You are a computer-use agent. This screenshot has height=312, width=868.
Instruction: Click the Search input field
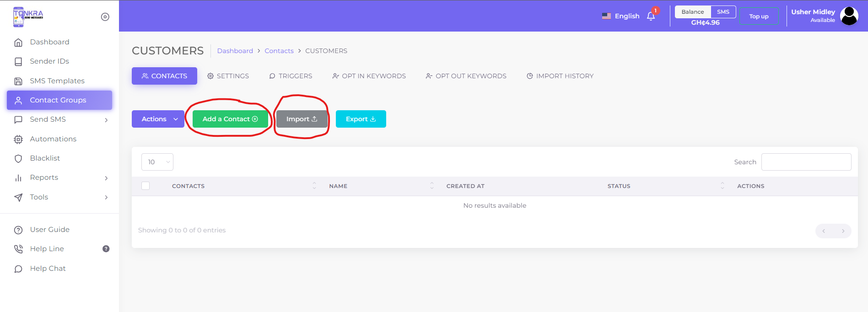(806, 162)
